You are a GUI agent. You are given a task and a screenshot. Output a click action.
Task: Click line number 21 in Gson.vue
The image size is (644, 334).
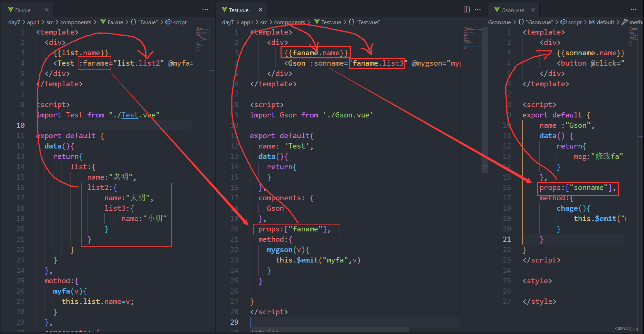pyautogui.click(x=507, y=239)
